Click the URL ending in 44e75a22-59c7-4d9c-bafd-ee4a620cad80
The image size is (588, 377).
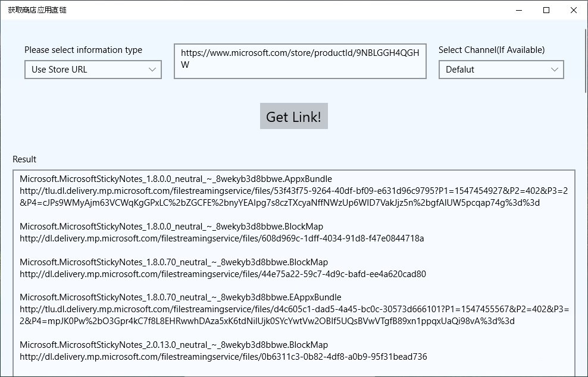[x=223, y=274]
